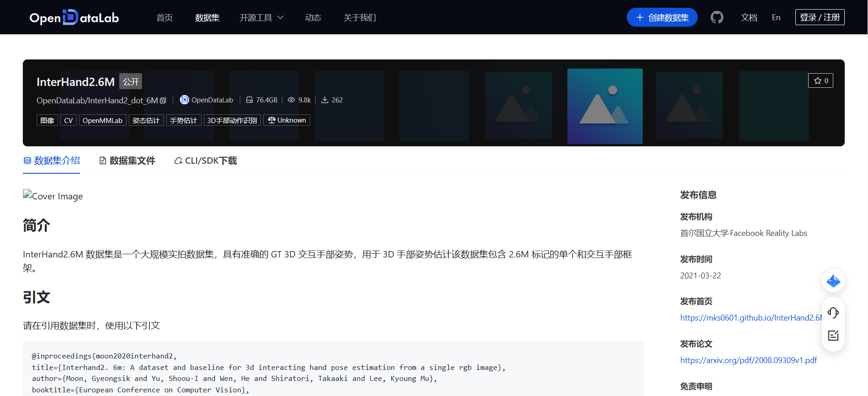Click the 登录 / 注册 button
Screen dimensions: 868x396
(x=820, y=17)
